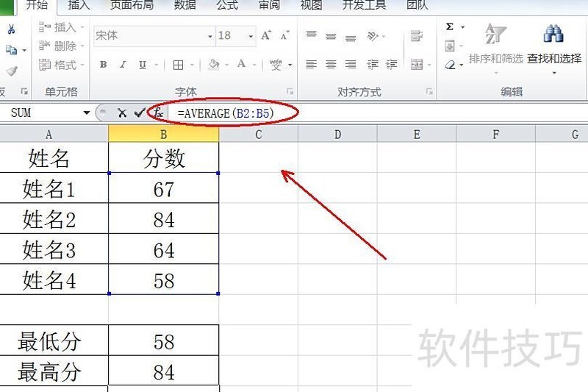The image size is (588, 392).
Task: Click the Fill Color bucket icon
Action: pos(214,65)
